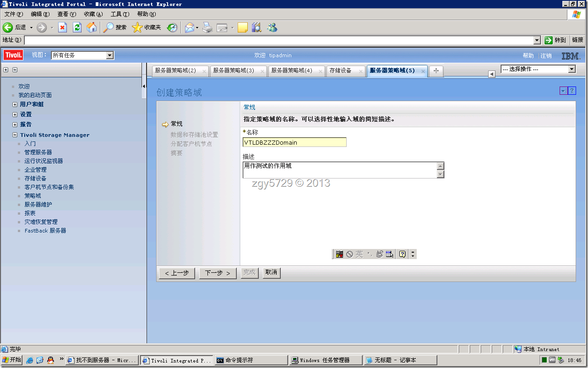
Task: Switch to Windows 任务管理器 taskbar button
Action: click(326, 360)
